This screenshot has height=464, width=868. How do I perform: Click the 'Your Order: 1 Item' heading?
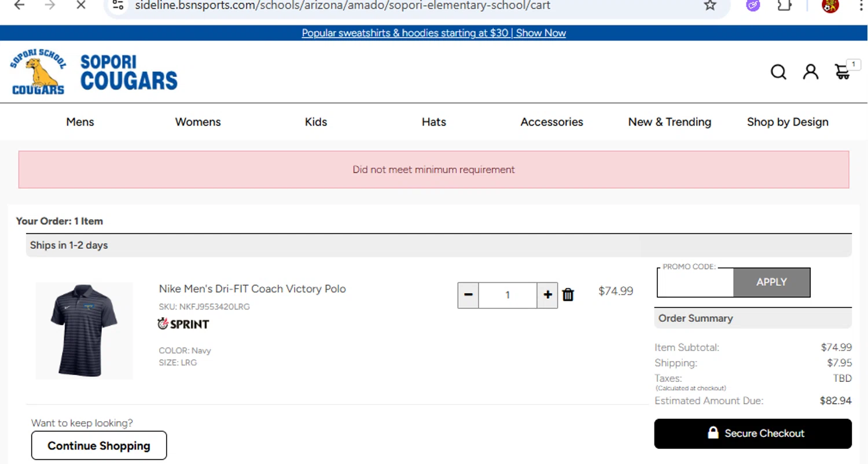pyautogui.click(x=60, y=221)
